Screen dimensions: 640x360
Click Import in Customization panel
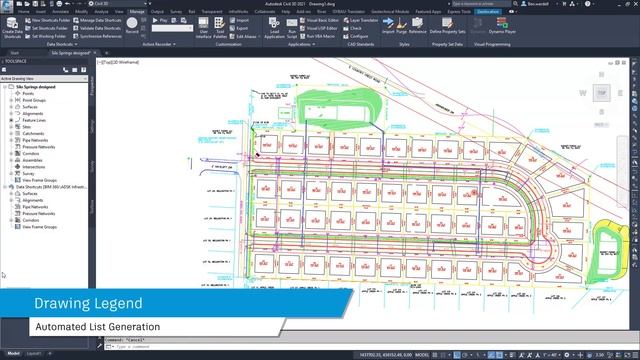[x=239, y=20]
